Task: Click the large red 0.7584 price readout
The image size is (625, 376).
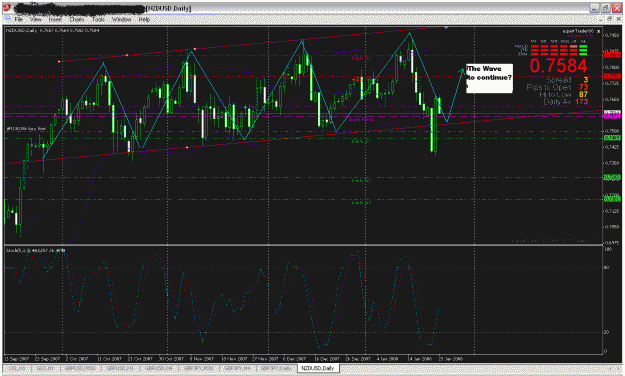Action: [x=558, y=66]
